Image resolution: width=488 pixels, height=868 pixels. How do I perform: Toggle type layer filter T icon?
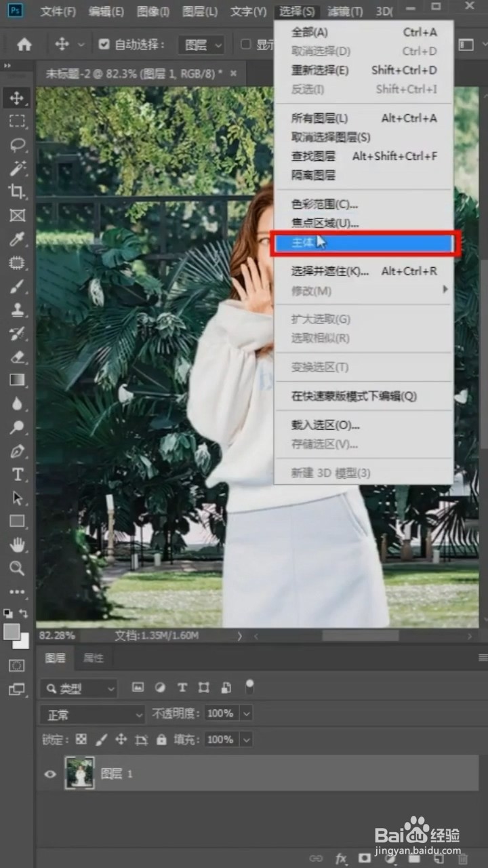[182, 688]
